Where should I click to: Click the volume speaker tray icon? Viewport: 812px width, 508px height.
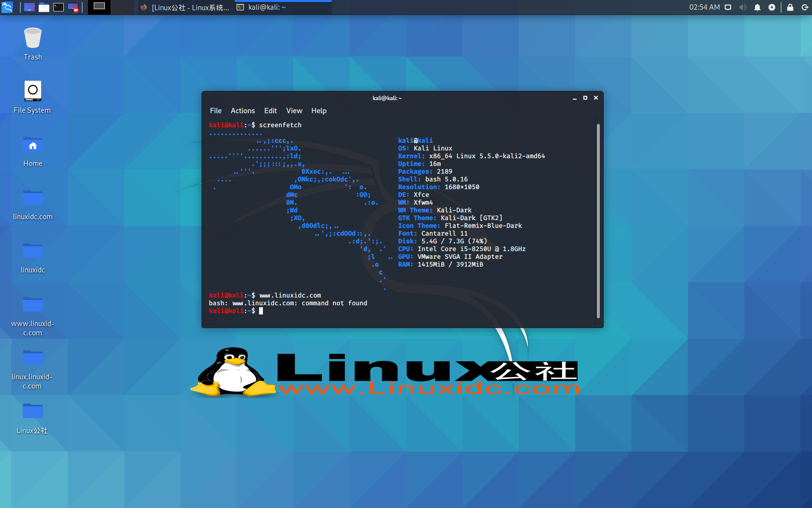[x=743, y=7]
